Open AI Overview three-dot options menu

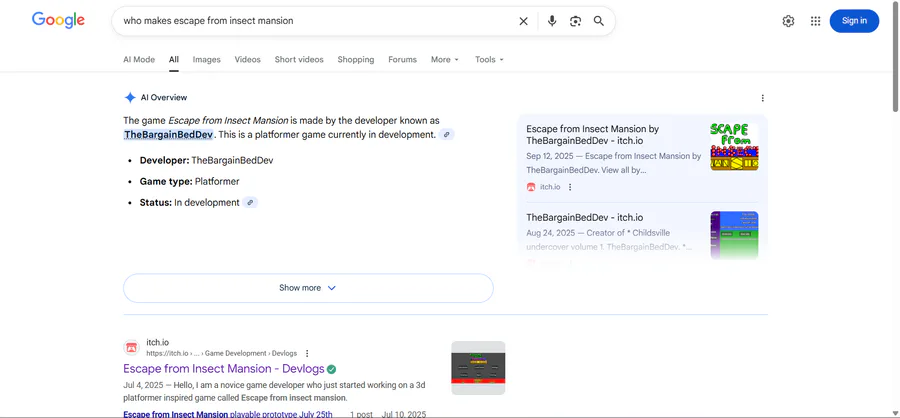762,98
